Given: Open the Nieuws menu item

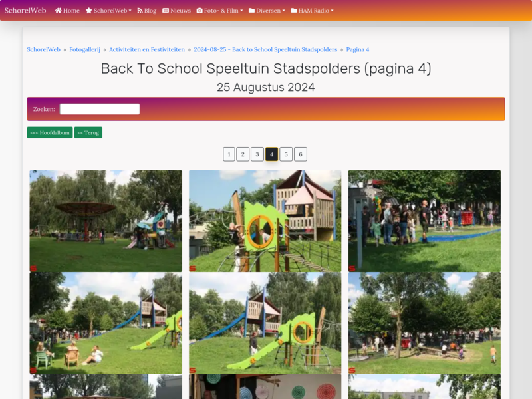Looking at the screenshot, I should (x=176, y=11).
